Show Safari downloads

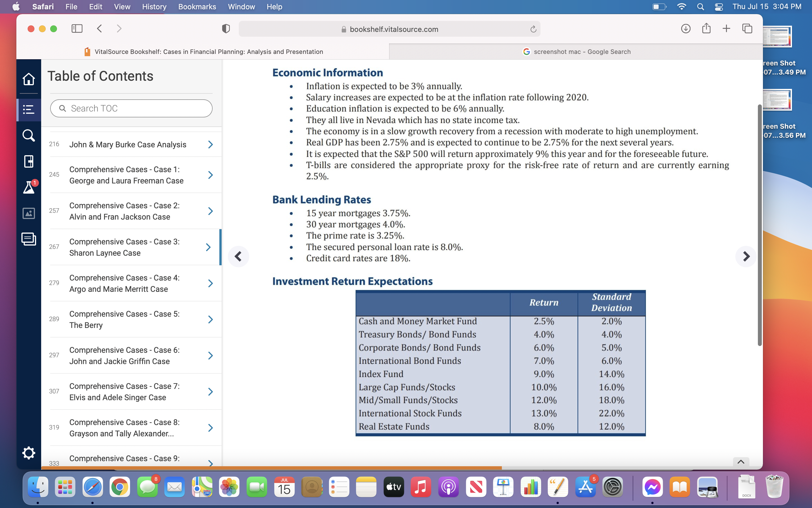tap(685, 29)
